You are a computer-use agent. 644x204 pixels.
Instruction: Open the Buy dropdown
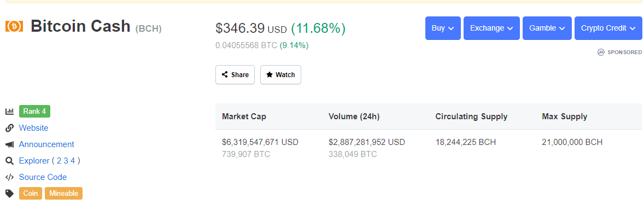point(443,28)
